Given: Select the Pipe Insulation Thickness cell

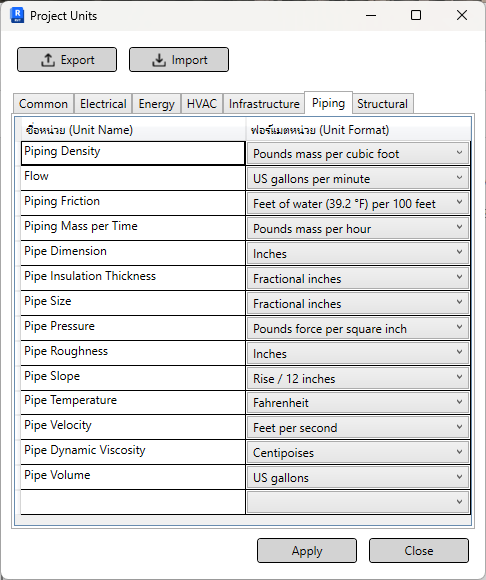Looking at the screenshot, I should pos(133,278).
